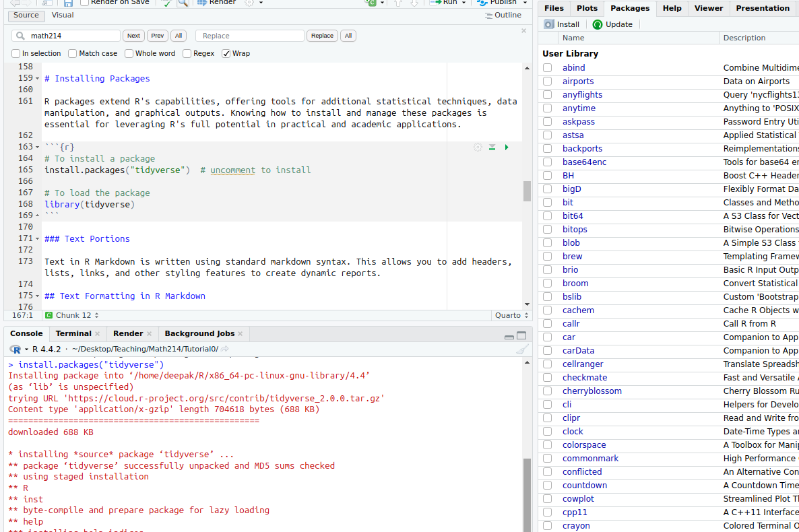
Task: Clear the console with the broom icon
Action: click(x=522, y=349)
